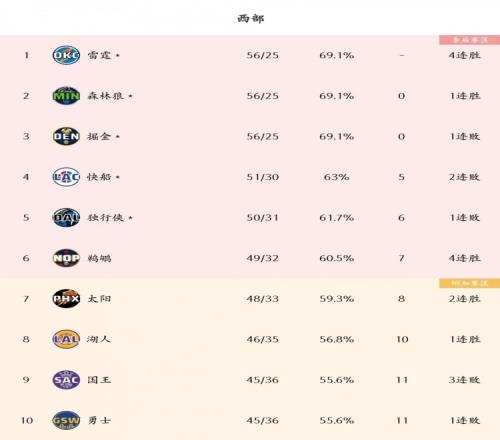The width and height of the screenshot is (500, 440).
Task: Click the Clippers 63% win rate
Action: tap(337, 177)
